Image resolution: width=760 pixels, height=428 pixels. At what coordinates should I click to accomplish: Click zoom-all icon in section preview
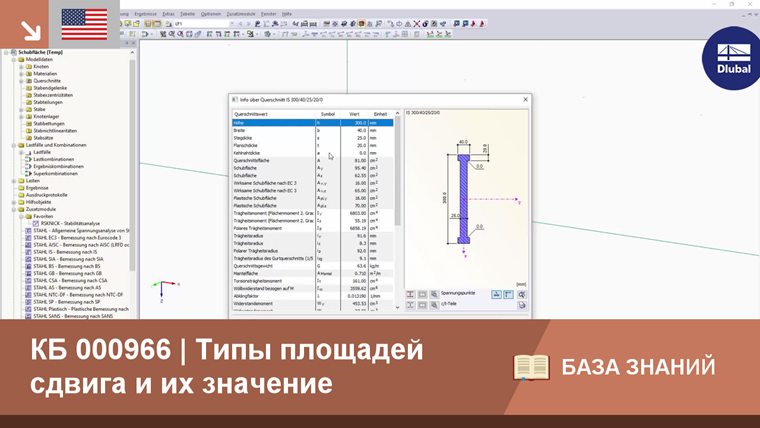[x=522, y=294]
